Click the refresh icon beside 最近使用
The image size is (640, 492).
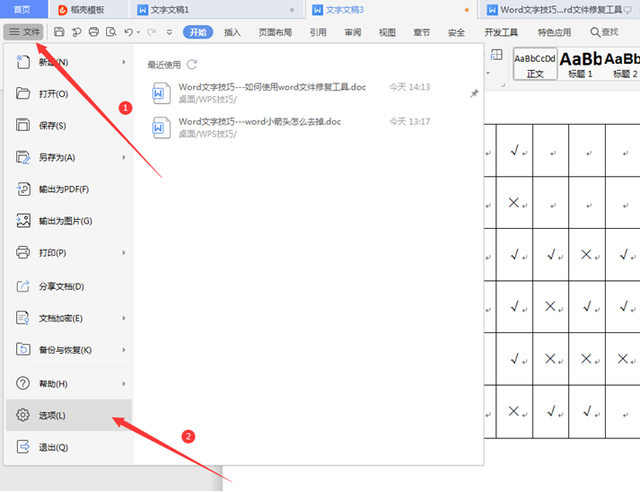pos(192,65)
